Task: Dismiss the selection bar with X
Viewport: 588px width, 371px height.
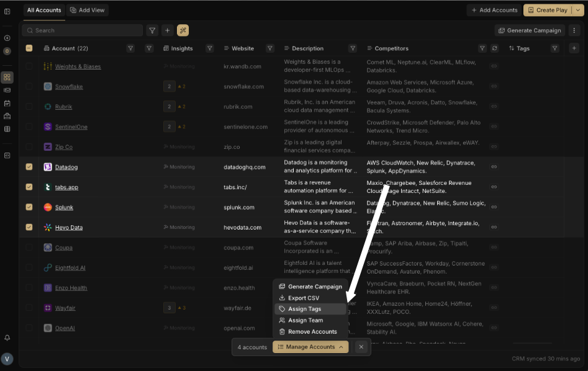Action: (x=361, y=347)
